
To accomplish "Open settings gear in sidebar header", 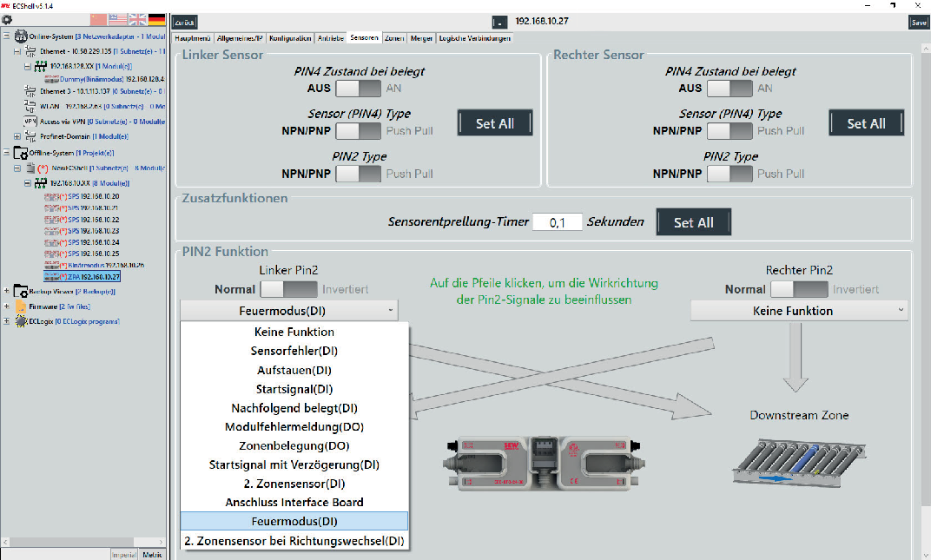I will pyautogui.click(x=7, y=19).
